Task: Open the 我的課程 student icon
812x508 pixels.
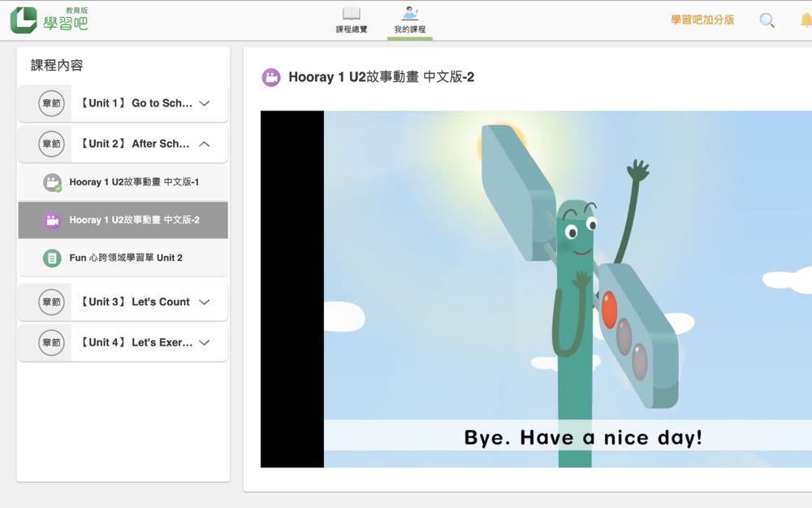Action: (x=409, y=14)
